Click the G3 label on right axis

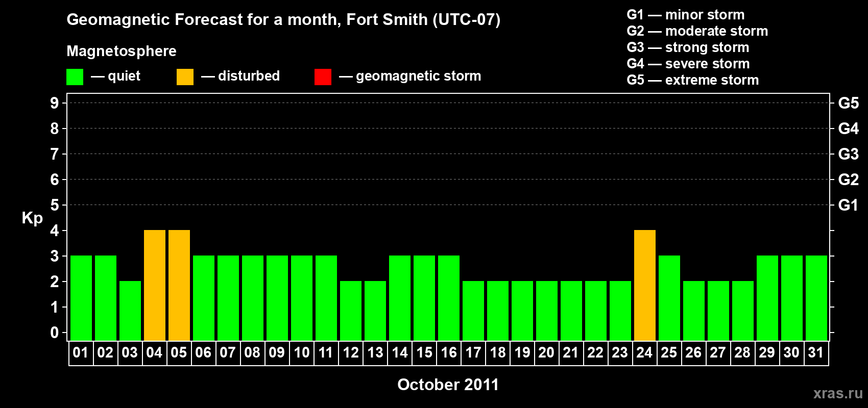[849, 154]
